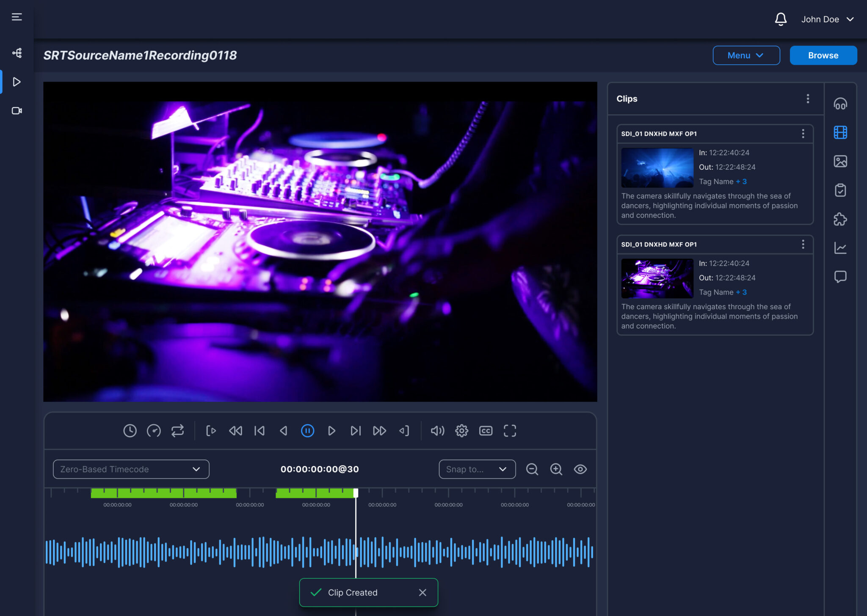The image size is (867, 616).
Task: Open the image panel in right sidebar
Action: [x=841, y=161]
